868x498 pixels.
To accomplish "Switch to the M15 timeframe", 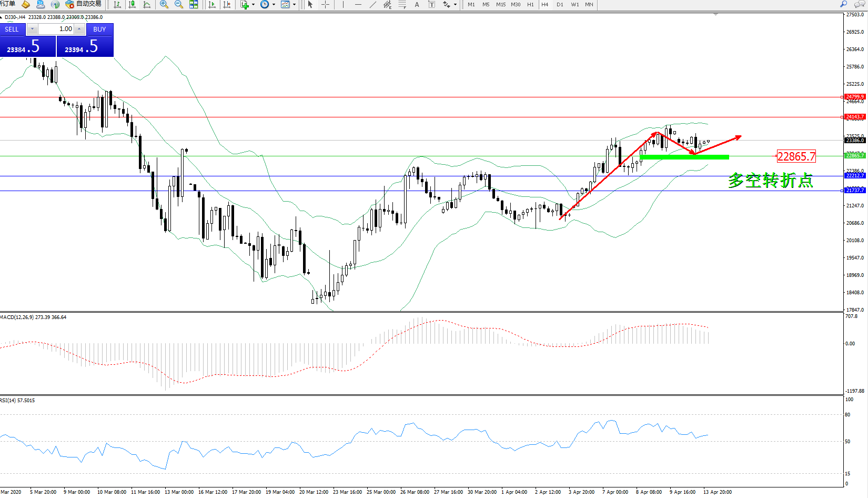I will 501,5.
